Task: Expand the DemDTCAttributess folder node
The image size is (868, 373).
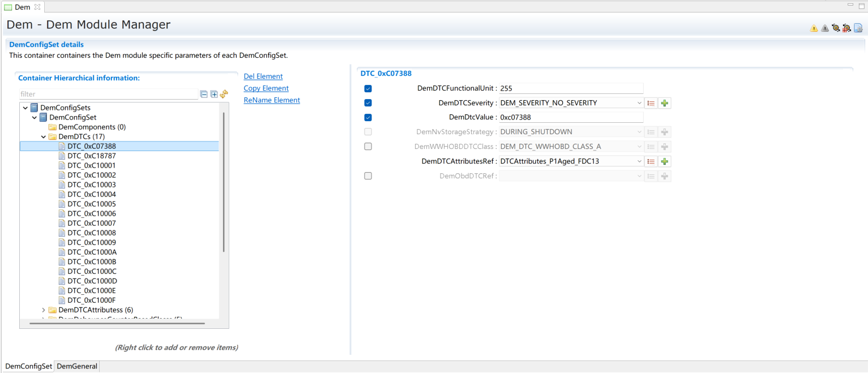Action: (44, 310)
